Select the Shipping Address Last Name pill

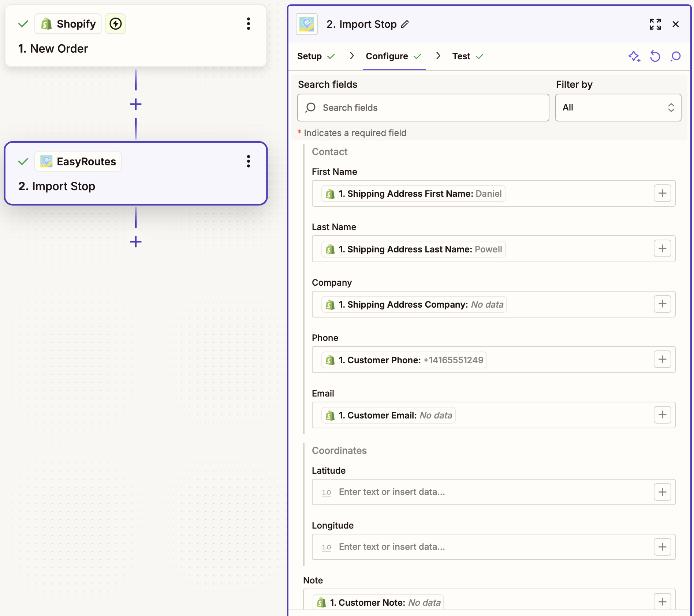tap(414, 249)
